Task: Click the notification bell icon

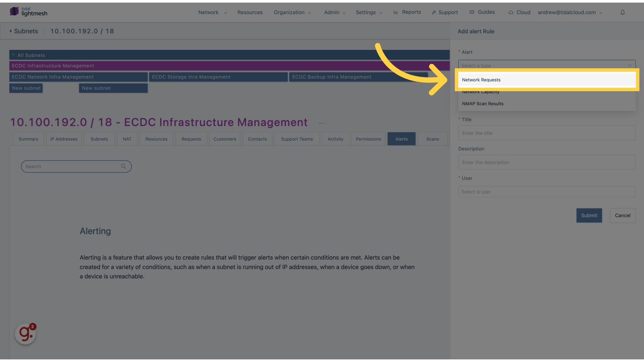Action: (x=622, y=12)
